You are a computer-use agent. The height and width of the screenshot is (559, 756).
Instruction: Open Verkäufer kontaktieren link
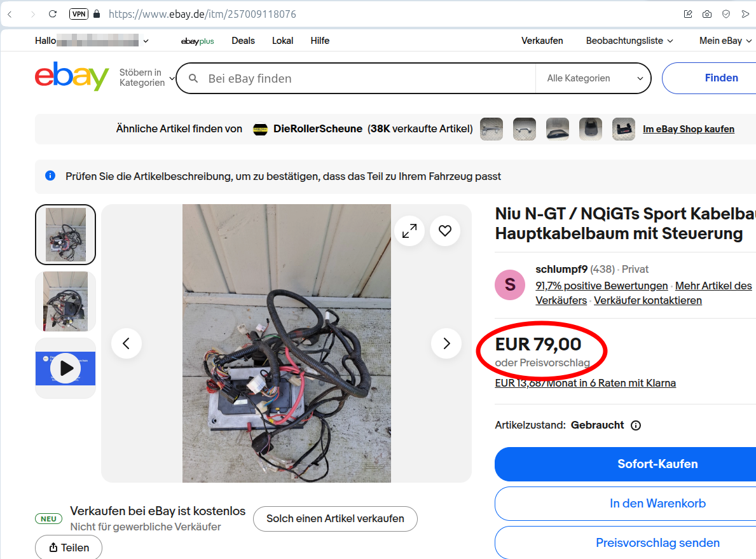(x=647, y=300)
